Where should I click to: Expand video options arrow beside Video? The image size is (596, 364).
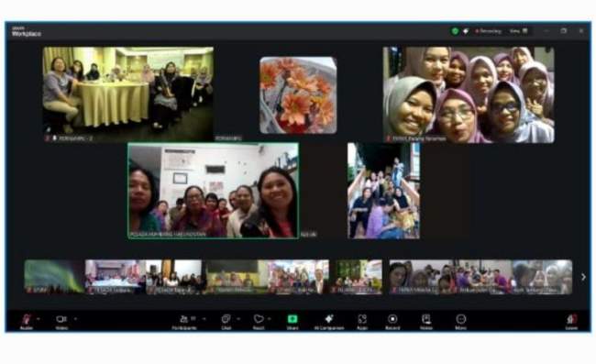coord(75,319)
